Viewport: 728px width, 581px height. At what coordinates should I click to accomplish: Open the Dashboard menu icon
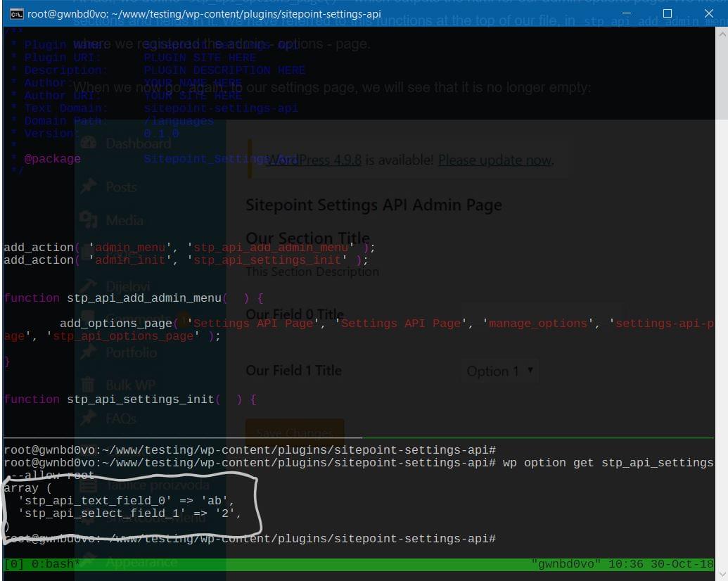89,143
